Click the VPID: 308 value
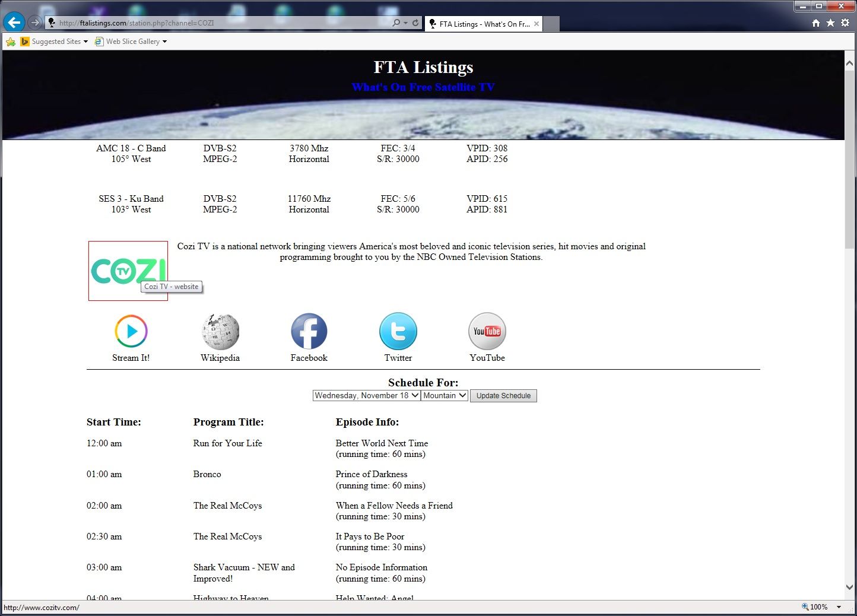 pyautogui.click(x=487, y=148)
